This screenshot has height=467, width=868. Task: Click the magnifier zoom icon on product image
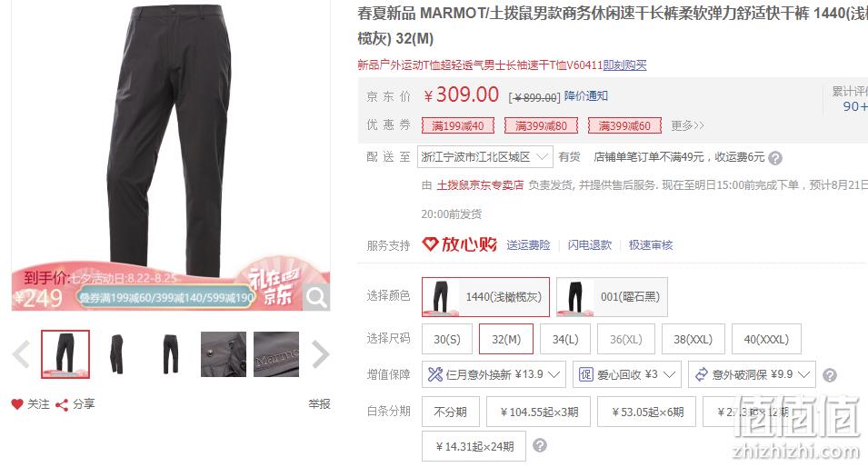(x=316, y=297)
